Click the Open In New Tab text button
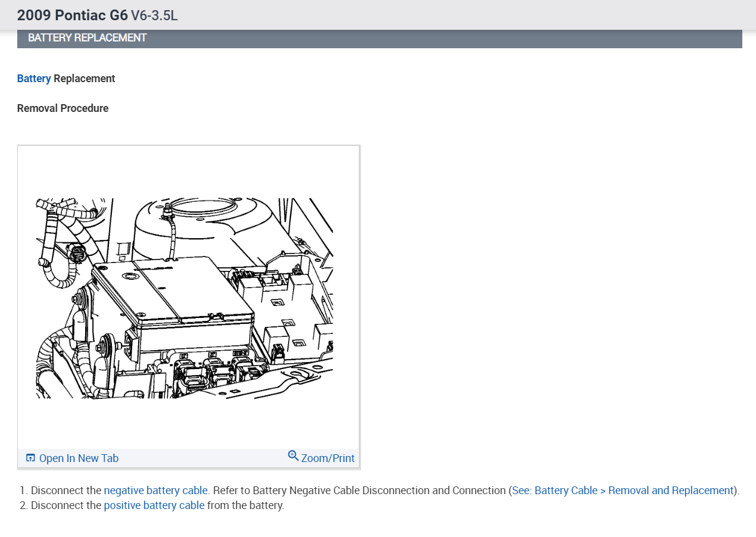The image size is (756, 537). point(79,458)
